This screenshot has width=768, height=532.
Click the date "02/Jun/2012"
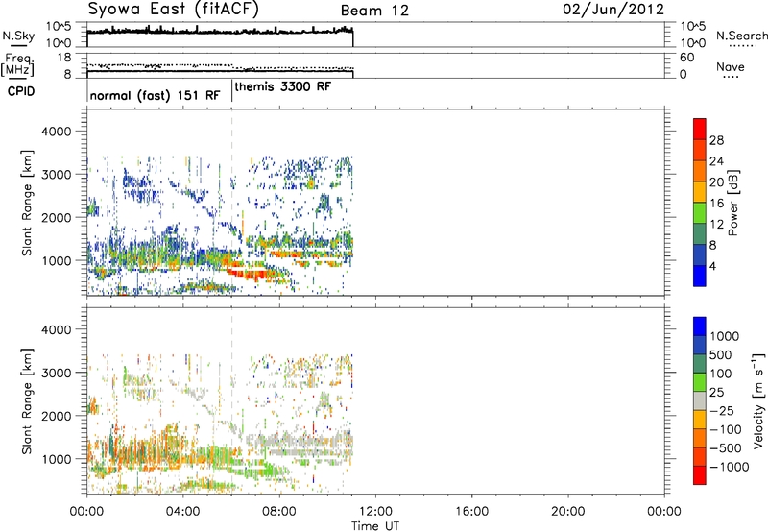click(x=613, y=10)
